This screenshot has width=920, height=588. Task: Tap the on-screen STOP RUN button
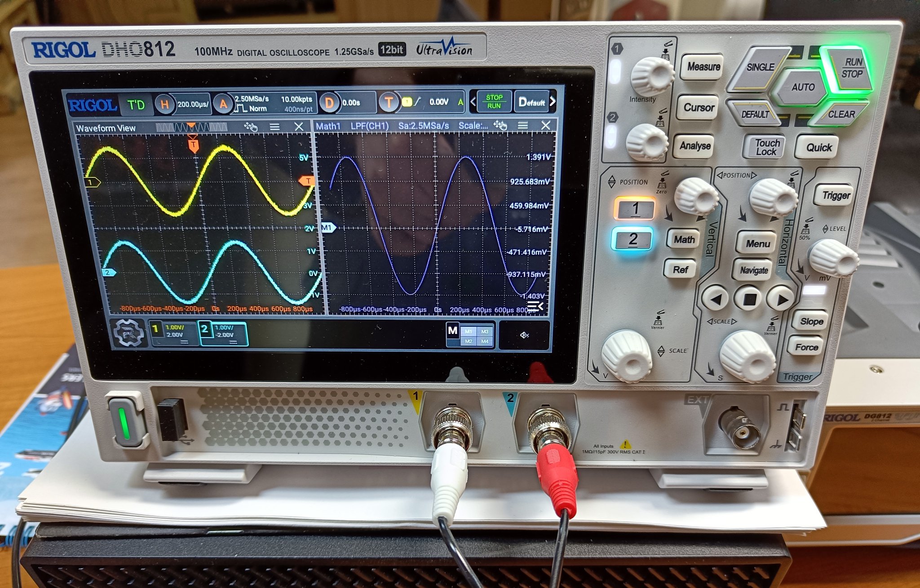(494, 101)
